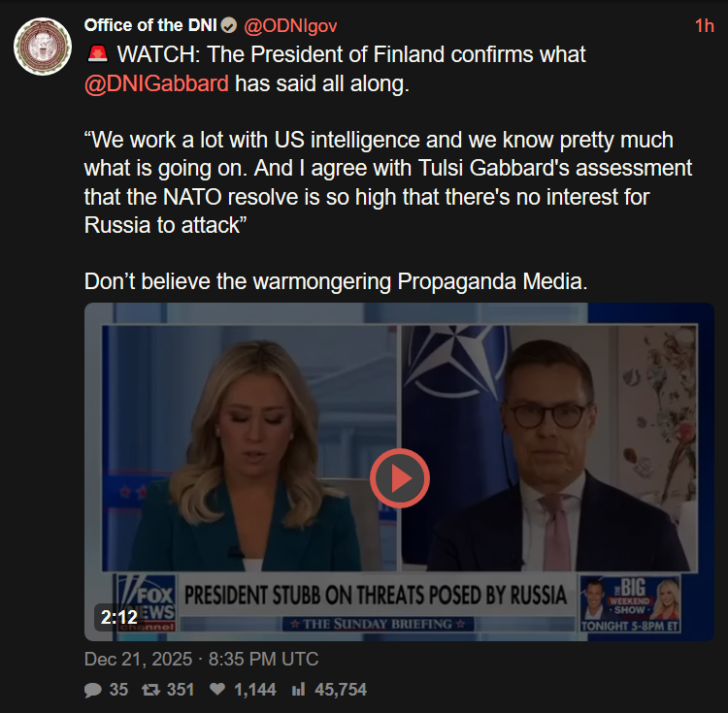The height and width of the screenshot is (713, 728).
Task: Open the Office of the DNI avatar
Action: pyautogui.click(x=43, y=47)
